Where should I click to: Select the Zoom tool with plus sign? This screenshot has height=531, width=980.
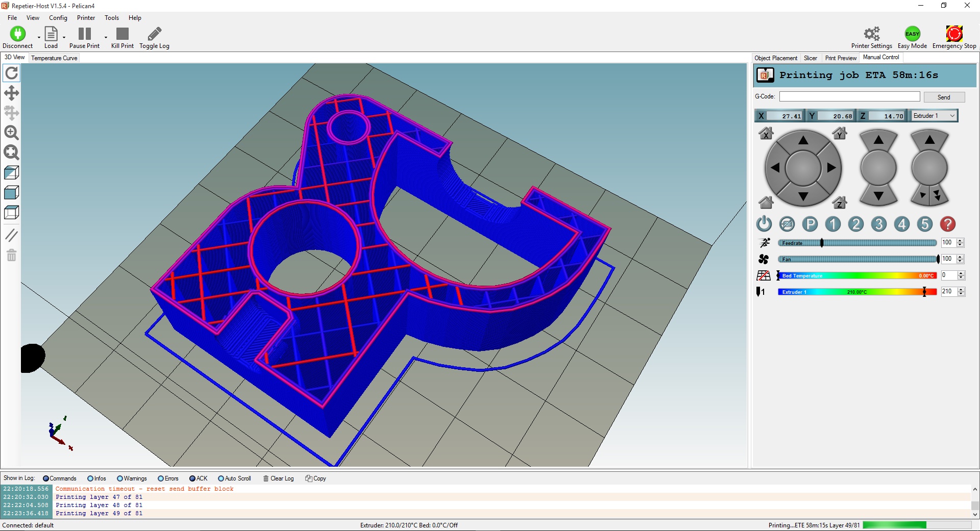(11, 133)
